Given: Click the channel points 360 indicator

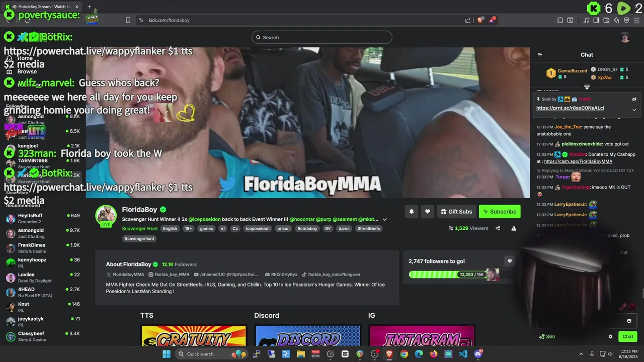Looking at the screenshot, I should (547, 336).
